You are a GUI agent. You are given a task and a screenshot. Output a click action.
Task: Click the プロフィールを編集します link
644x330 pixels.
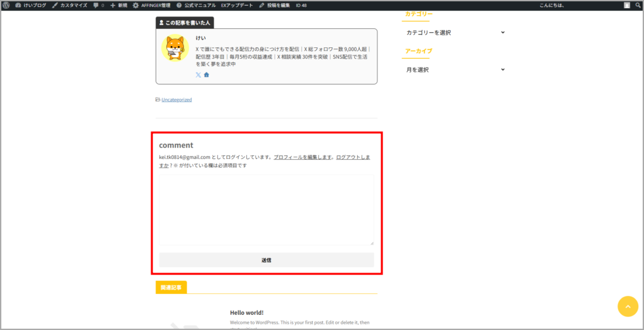pyautogui.click(x=302, y=157)
